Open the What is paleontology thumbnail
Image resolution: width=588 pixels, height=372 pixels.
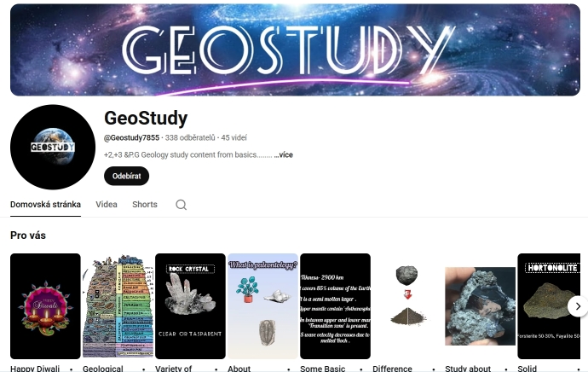click(x=262, y=306)
